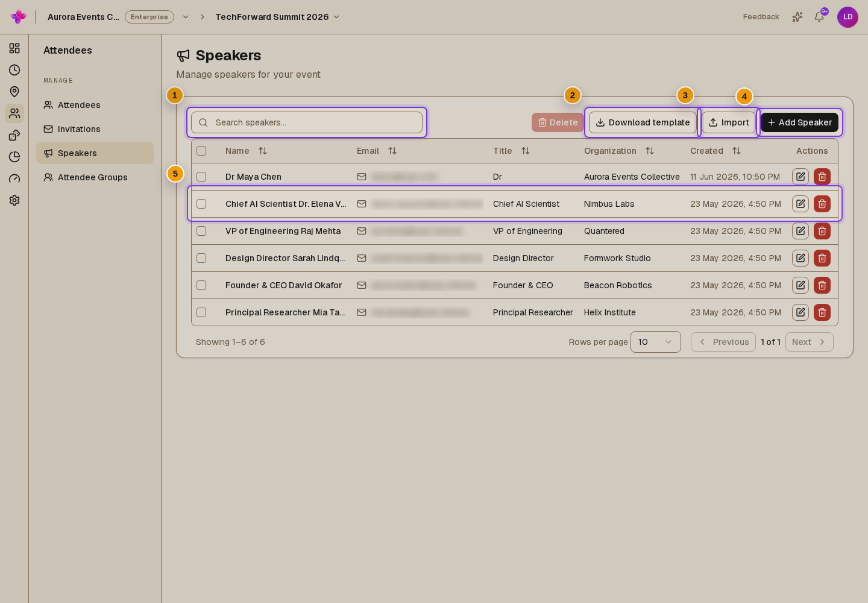Open the notifications bell

point(819,17)
